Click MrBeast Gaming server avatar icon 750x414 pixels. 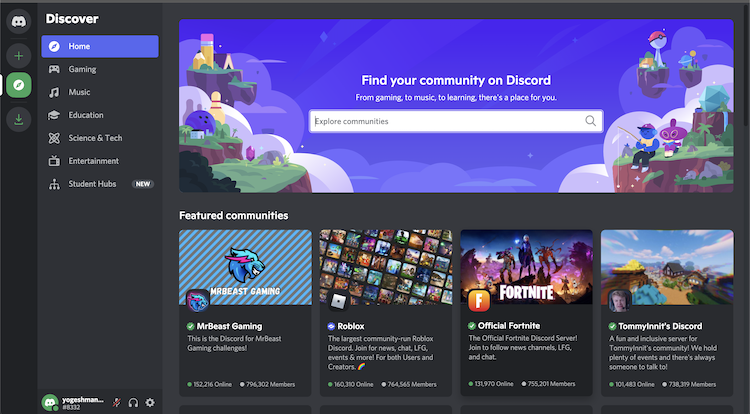click(x=197, y=301)
